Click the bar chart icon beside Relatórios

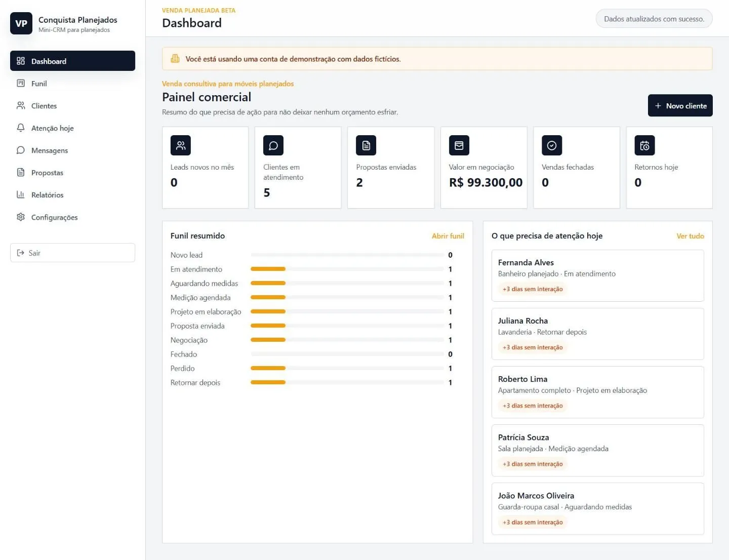tap(21, 194)
